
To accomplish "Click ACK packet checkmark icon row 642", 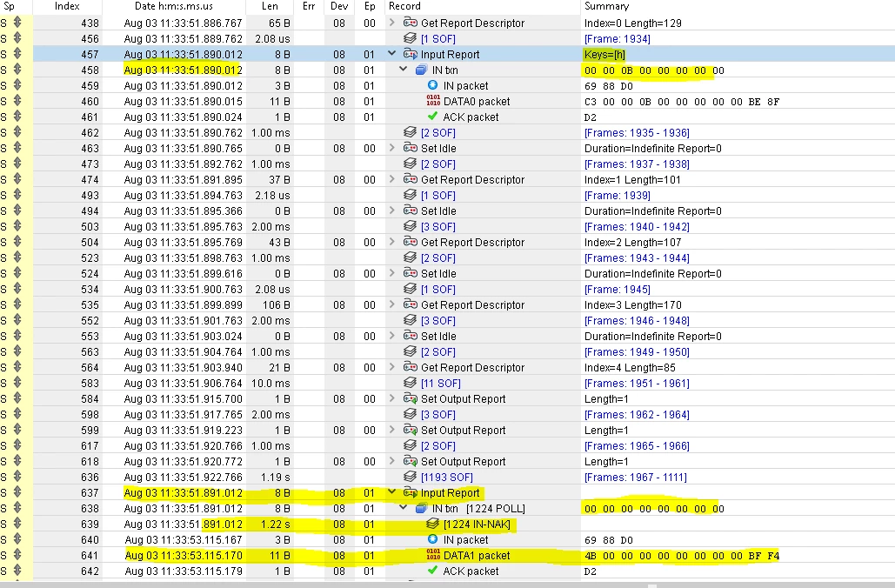I will (x=432, y=571).
